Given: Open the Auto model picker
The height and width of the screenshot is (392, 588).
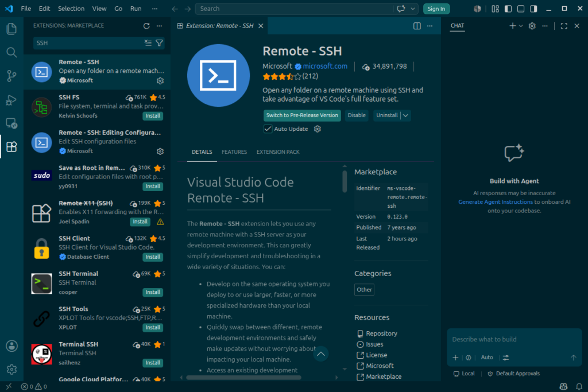Looking at the screenshot, I should click(487, 358).
